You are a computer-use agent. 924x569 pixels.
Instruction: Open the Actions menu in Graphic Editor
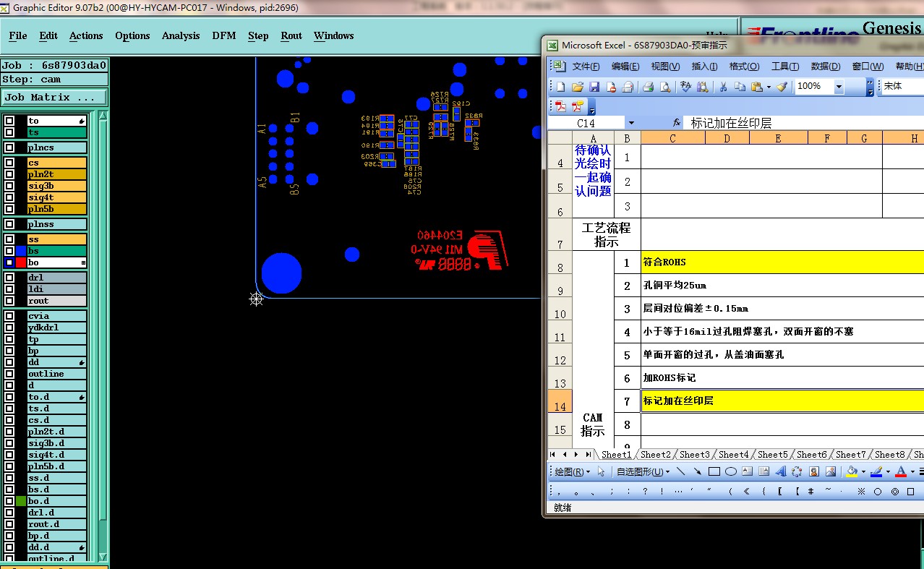(86, 35)
